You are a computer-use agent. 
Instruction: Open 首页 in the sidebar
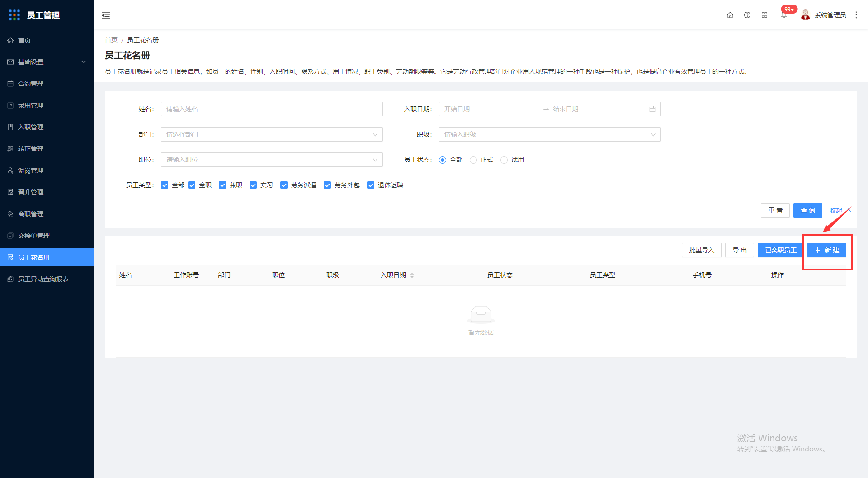47,40
